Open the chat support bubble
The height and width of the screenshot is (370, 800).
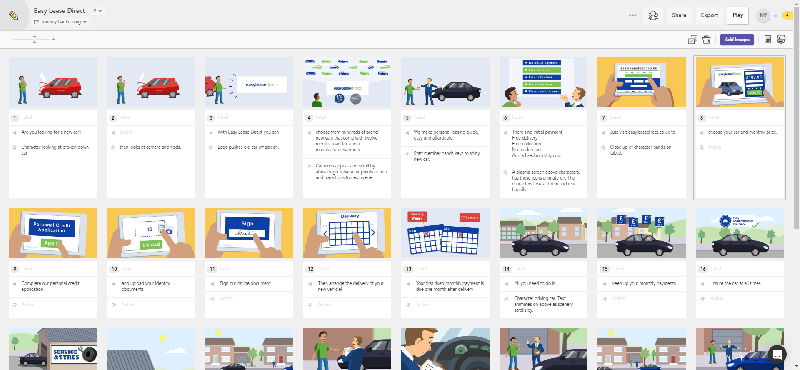coord(777,353)
